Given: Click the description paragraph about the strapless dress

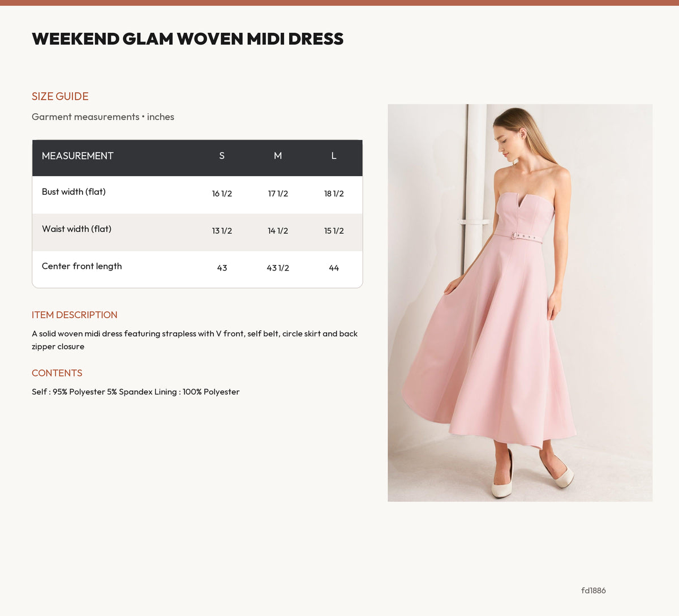Looking at the screenshot, I should 195,340.
